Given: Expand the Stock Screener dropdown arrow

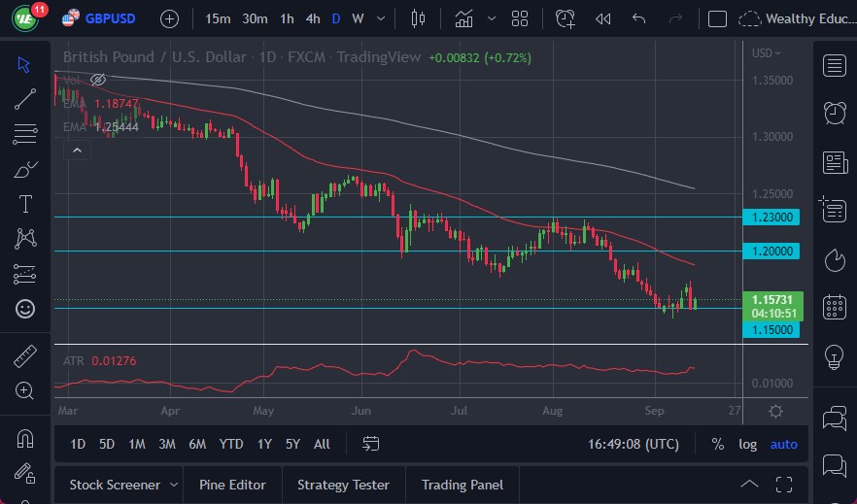Looking at the screenshot, I should click(174, 485).
